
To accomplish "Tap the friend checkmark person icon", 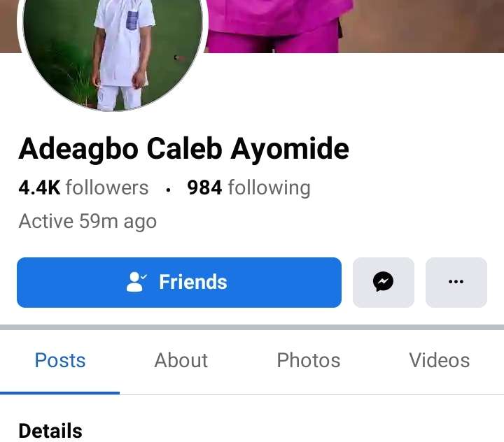I will (136, 282).
